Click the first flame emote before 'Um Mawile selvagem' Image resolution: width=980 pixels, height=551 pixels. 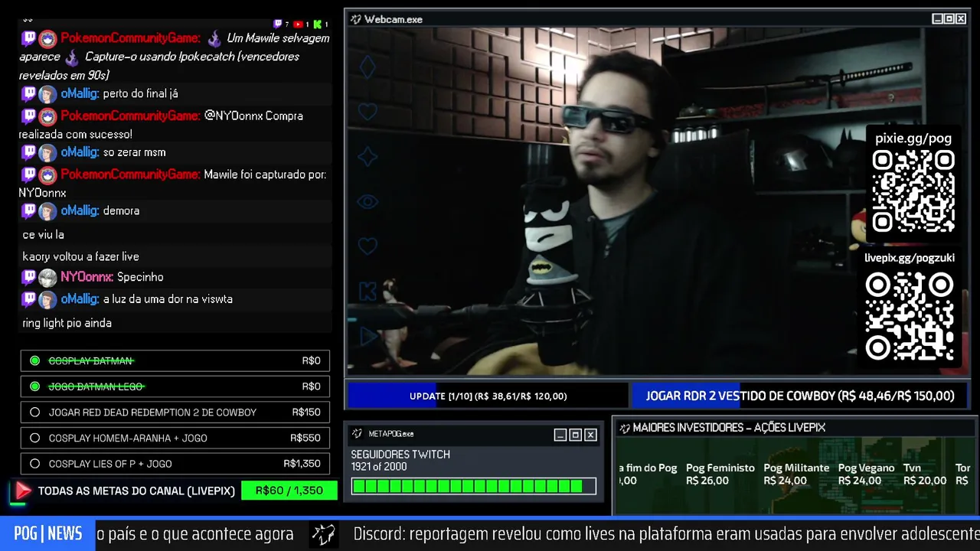point(214,38)
